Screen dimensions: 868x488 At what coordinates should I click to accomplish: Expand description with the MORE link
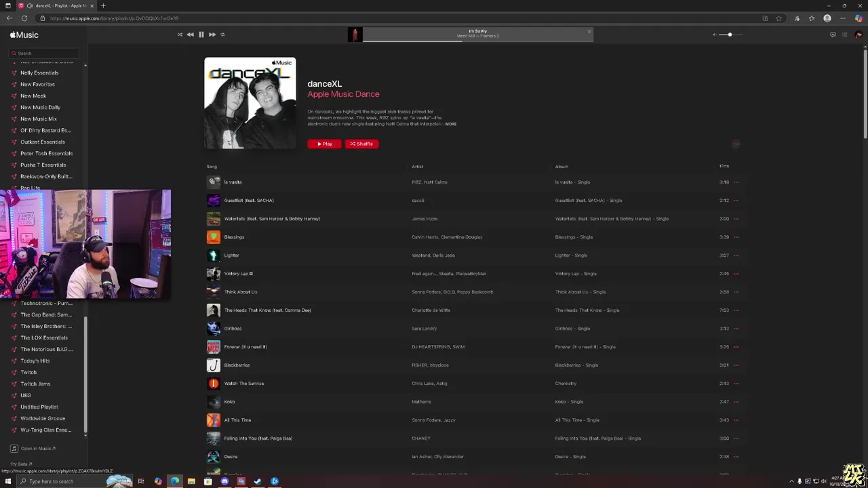coord(451,124)
